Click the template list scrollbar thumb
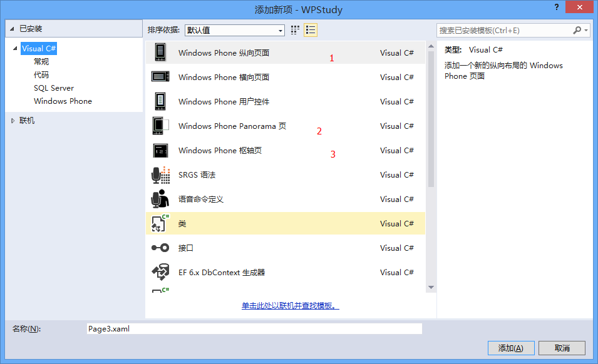This screenshot has width=598, height=364. (x=431, y=119)
